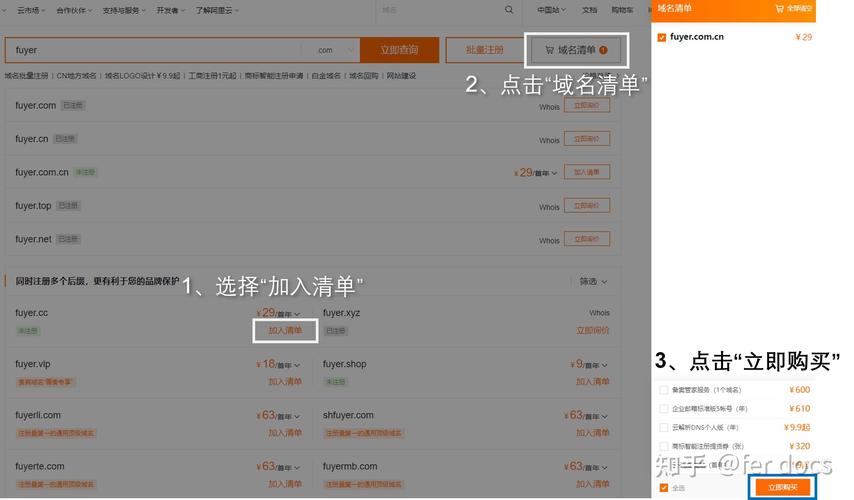Click the orange button in fuyer.top row
854x500 pixels.
click(587, 205)
